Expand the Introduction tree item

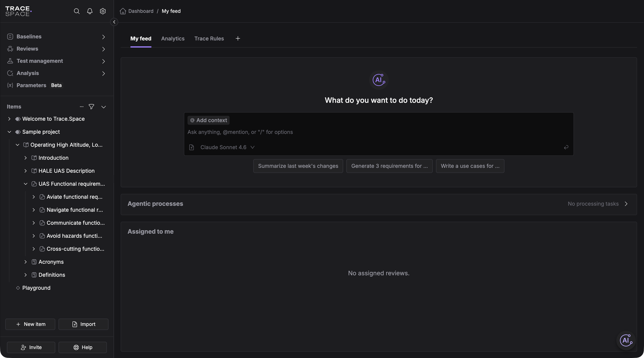[26, 158]
